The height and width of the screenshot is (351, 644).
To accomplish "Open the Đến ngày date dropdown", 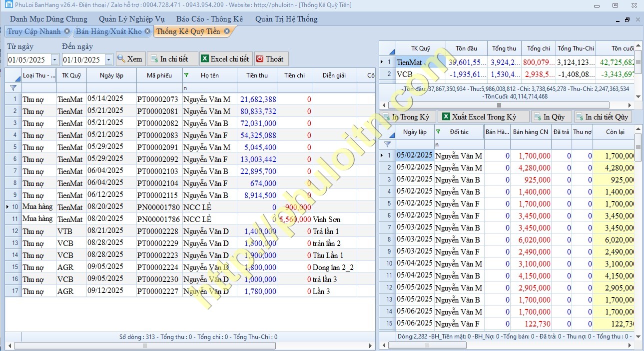I will click(109, 59).
